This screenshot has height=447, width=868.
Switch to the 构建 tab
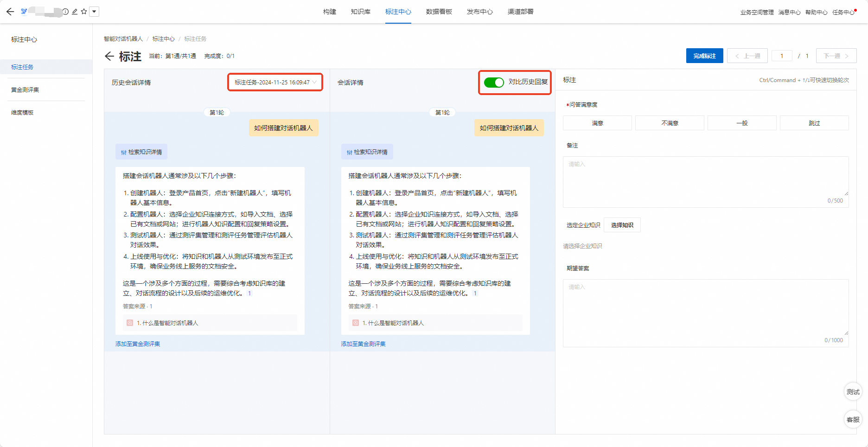pyautogui.click(x=330, y=12)
